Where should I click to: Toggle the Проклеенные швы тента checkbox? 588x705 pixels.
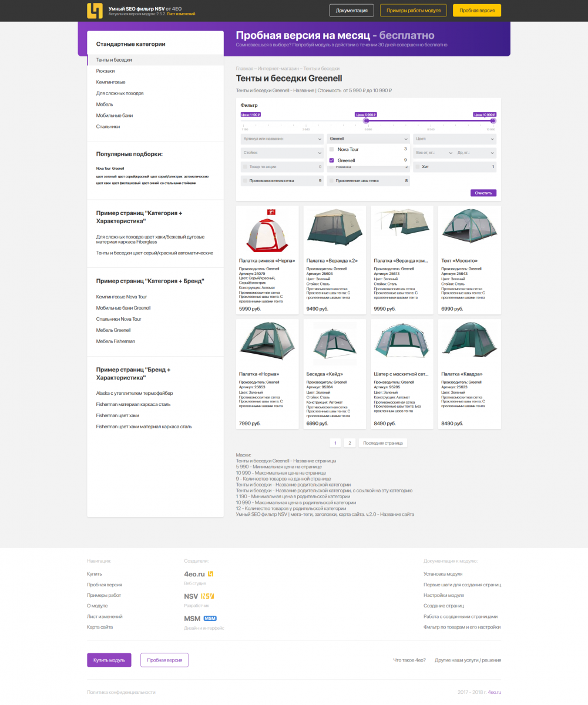tap(331, 181)
